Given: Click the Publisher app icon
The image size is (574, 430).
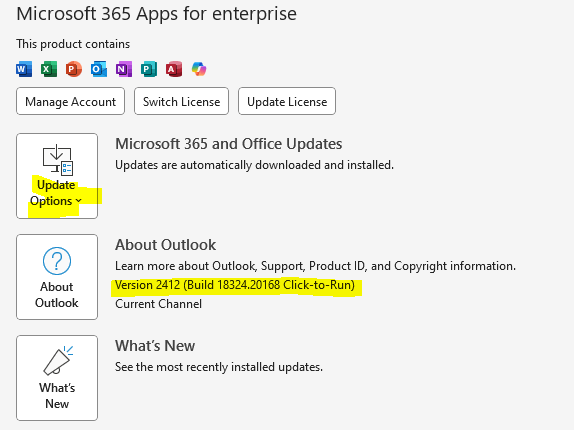Looking at the screenshot, I should coord(149,69).
